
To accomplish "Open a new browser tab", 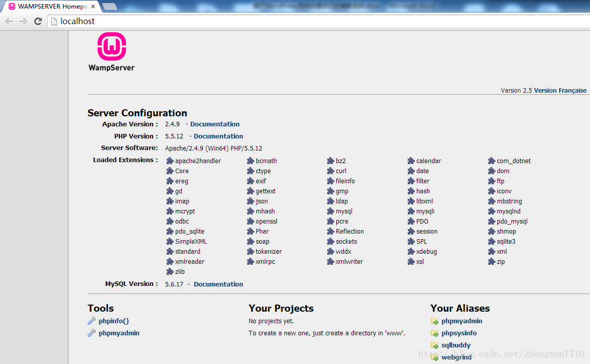I will click(x=110, y=7).
